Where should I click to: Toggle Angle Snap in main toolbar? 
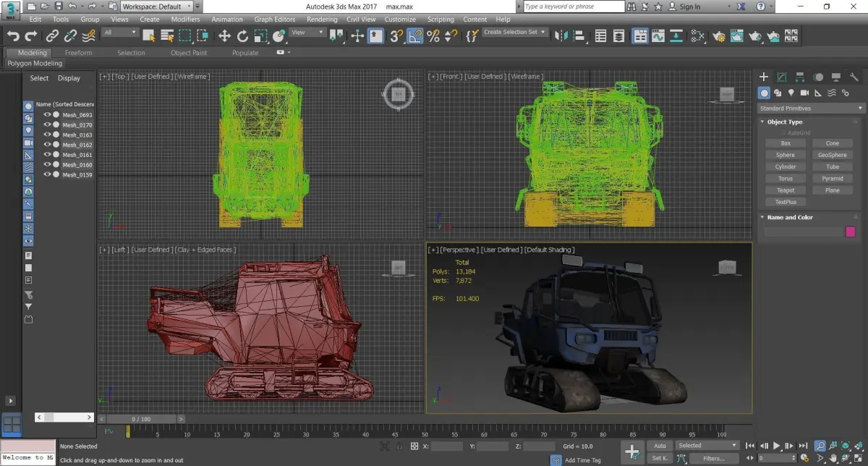(x=415, y=35)
